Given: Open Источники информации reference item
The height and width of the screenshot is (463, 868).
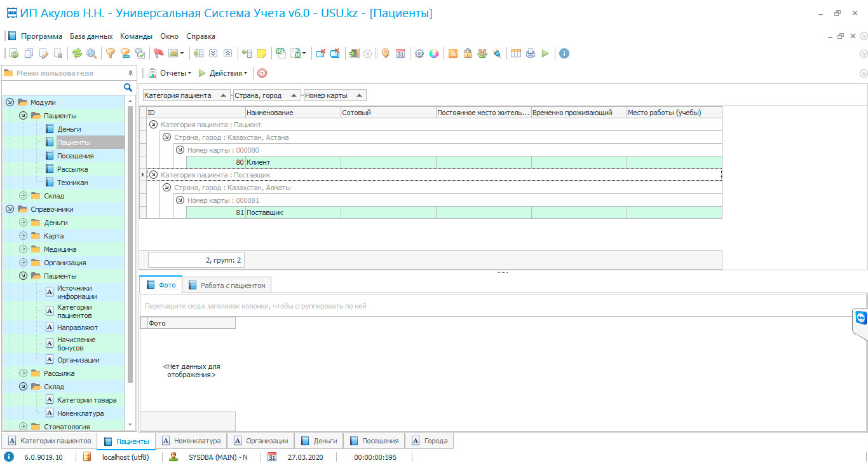Looking at the screenshot, I should 77,293.
